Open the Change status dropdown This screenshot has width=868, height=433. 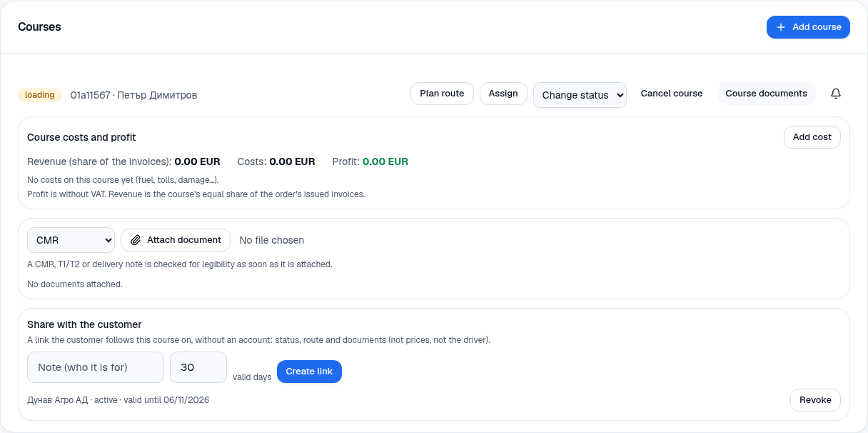click(x=580, y=95)
